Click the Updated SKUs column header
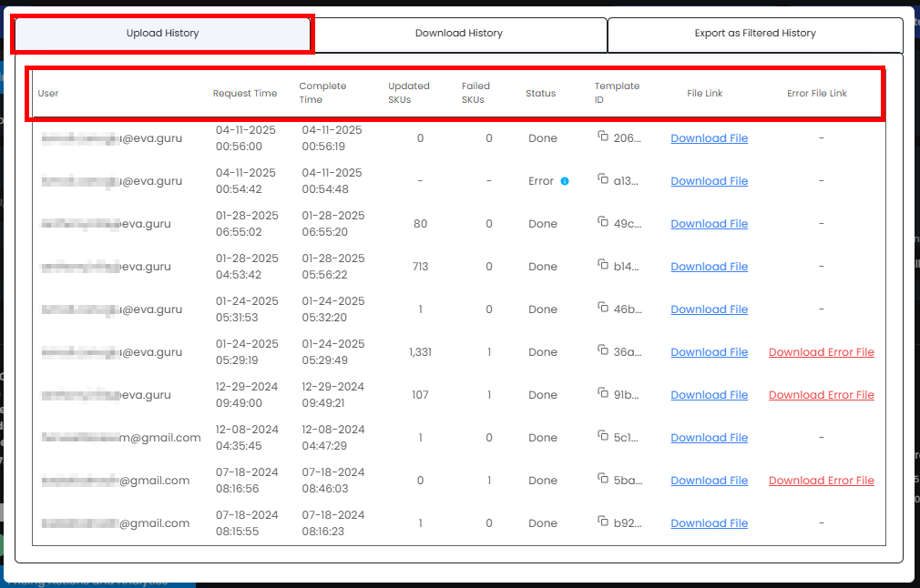Viewport: 920px width, 588px height. click(x=409, y=93)
